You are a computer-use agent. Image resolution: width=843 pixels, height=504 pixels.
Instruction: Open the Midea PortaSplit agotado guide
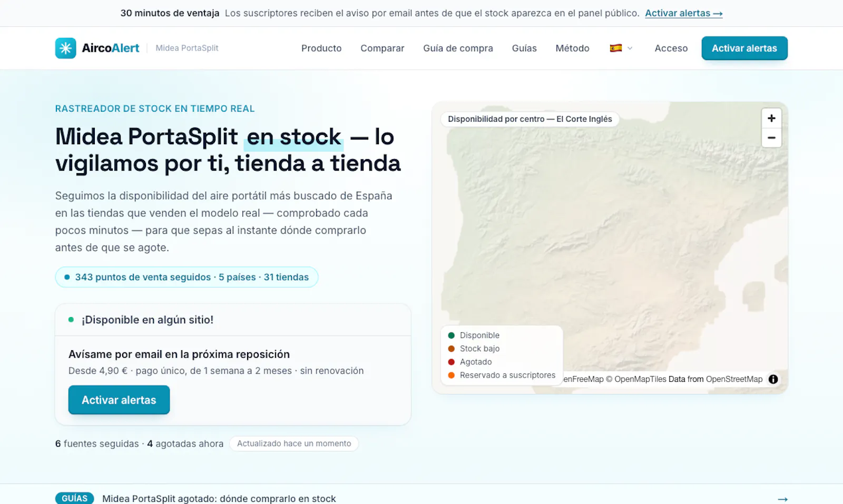219,499
